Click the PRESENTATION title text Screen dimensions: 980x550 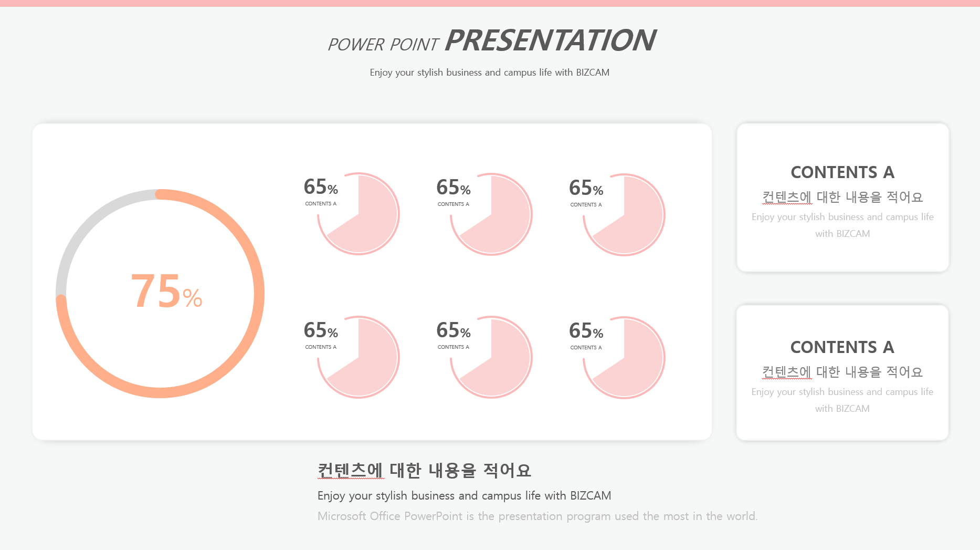550,40
